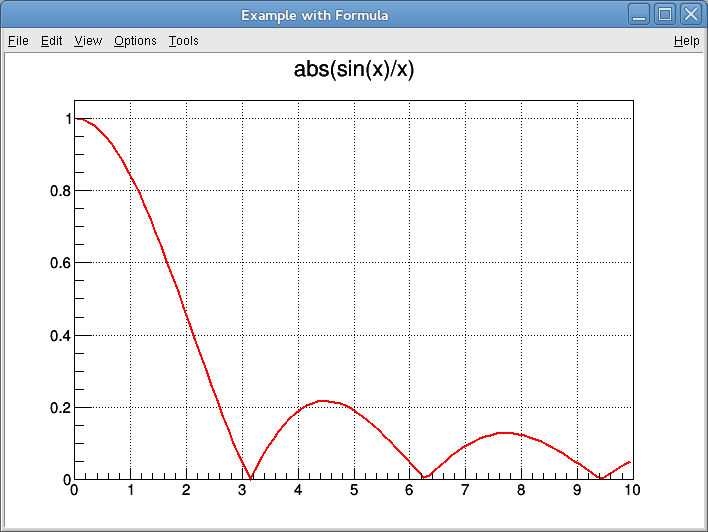Viewport: 708px width, 532px height.
Task: Click the x-axis label 6
Action: (409, 490)
